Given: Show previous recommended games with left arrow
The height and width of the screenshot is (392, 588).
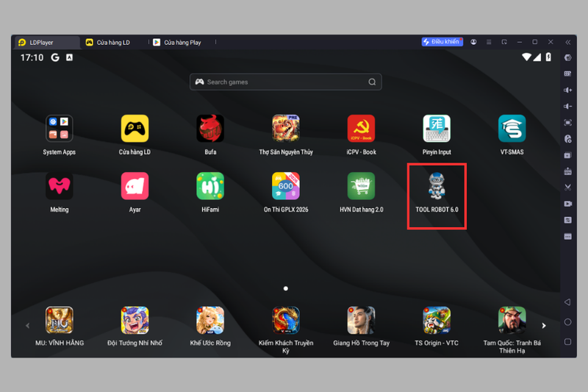Looking at the screenshot, I should coord(27,326).
